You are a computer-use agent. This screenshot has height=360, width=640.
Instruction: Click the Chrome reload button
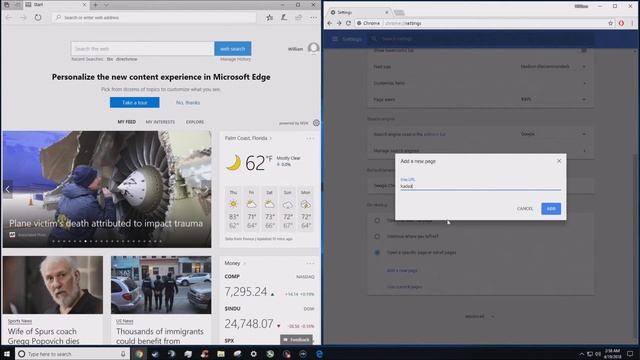(348, 23)
